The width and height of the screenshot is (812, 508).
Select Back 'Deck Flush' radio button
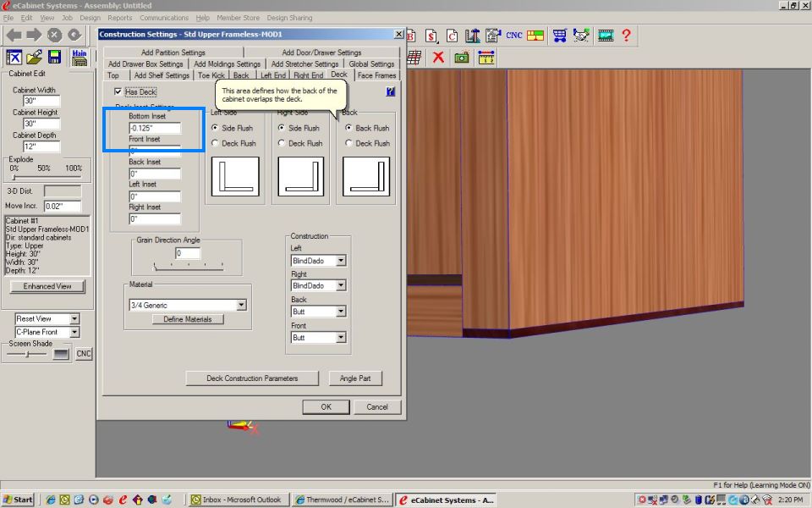(x=348, y=143)
